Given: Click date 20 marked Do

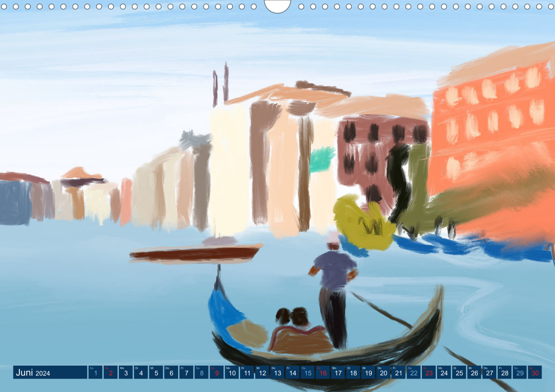Looking at the screenshot, I should pos(383,373).
